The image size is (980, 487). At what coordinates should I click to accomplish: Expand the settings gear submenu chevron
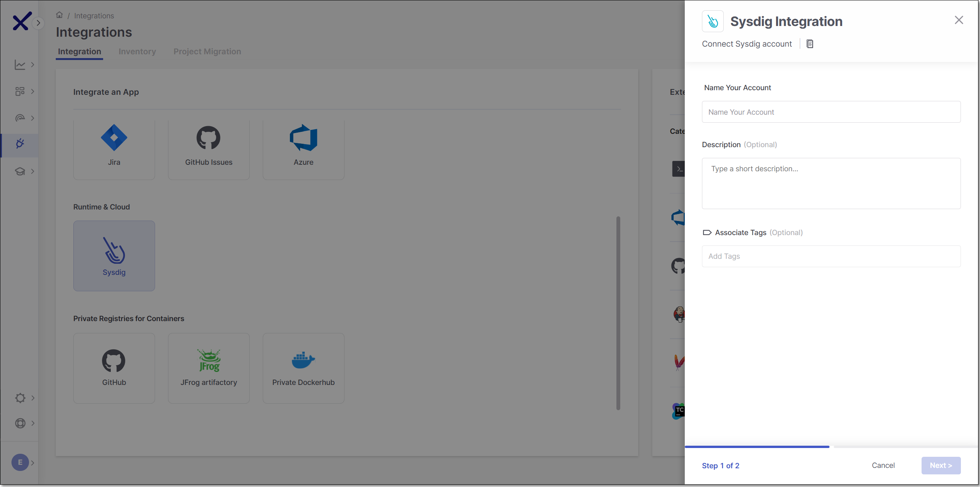(33, 398)
